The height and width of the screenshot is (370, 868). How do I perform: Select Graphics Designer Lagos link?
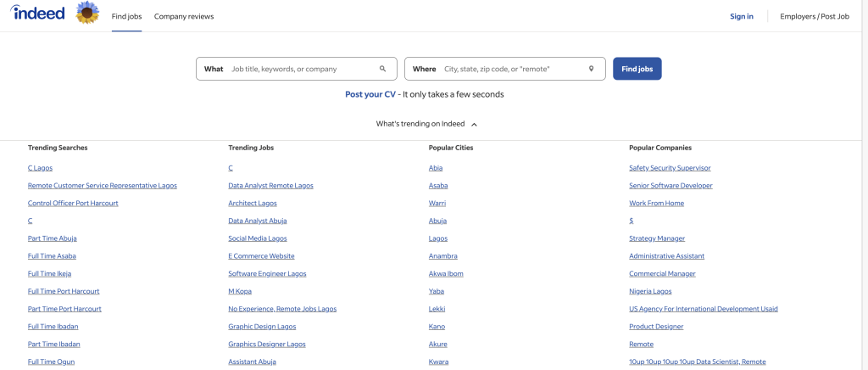point(267,344)
